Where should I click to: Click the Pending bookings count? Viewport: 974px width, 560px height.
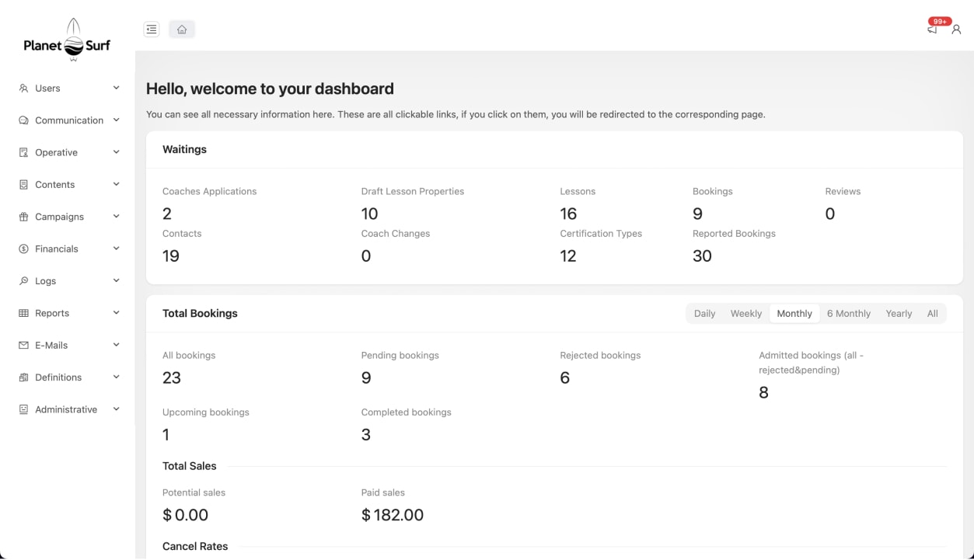tap(366, 378)
